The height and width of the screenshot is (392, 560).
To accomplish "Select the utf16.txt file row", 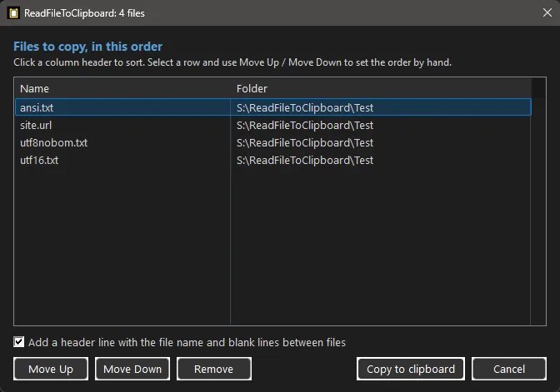I will pyautogui.click(x=273, y=160).
